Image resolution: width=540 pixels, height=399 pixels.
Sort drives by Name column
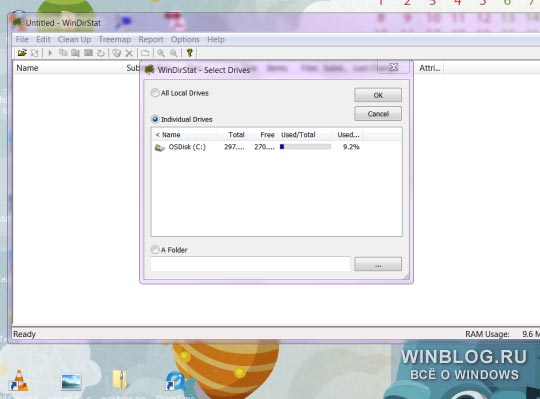click(185, 135)
